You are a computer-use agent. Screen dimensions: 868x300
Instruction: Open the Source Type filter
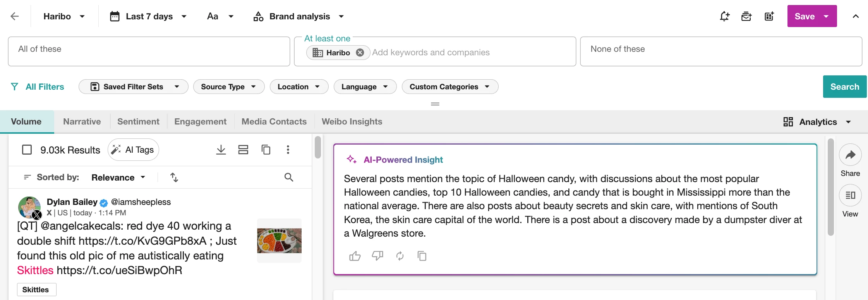(x=229, y=87)
